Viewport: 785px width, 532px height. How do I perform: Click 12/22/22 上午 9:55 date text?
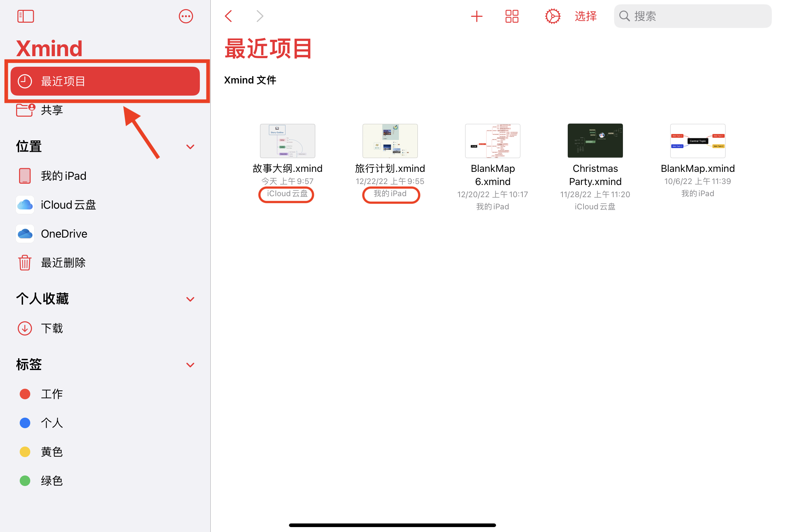click(x=390, y=181)
